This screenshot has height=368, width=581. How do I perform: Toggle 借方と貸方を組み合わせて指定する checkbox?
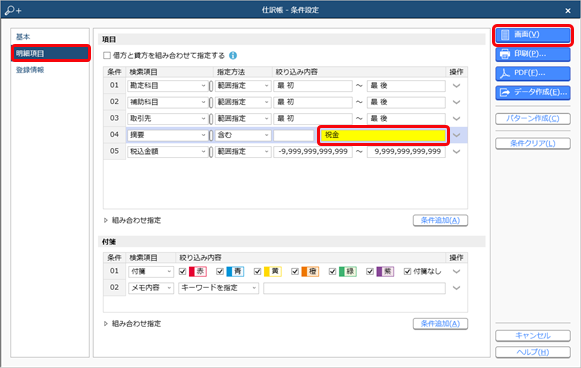[x=107, y=56]
